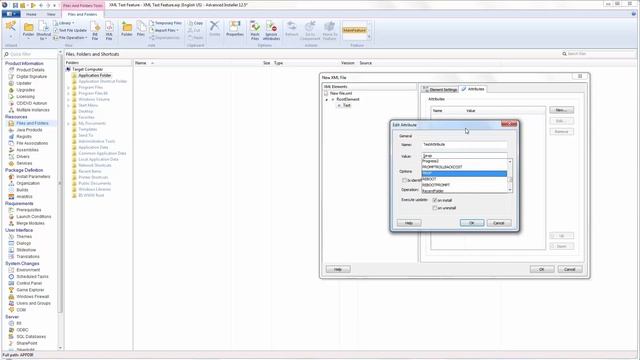Image resolution: width=640 pixels, height=360 pixels.
Task: Click OK in the New XML File dialog
Action: pos(542,269)
